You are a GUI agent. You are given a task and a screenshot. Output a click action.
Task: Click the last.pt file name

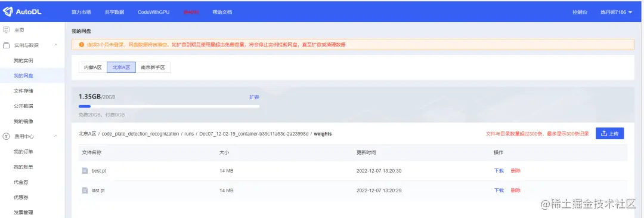click(x=98, y=191)
